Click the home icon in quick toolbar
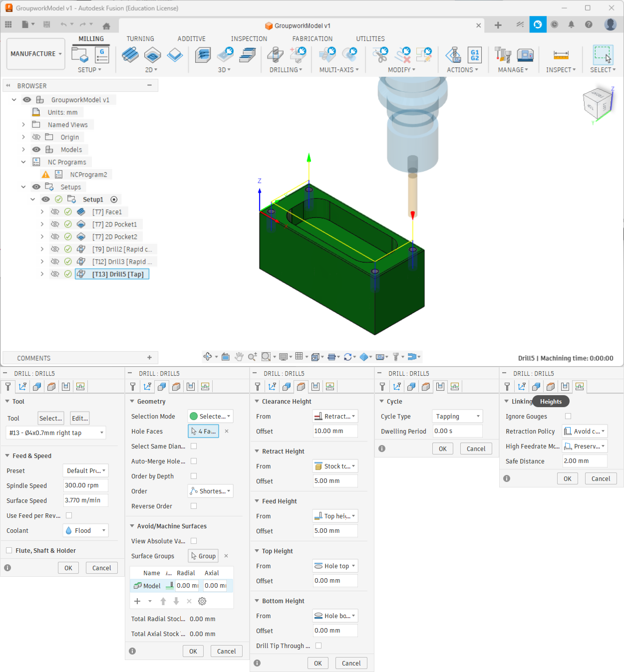 [106, 25]
